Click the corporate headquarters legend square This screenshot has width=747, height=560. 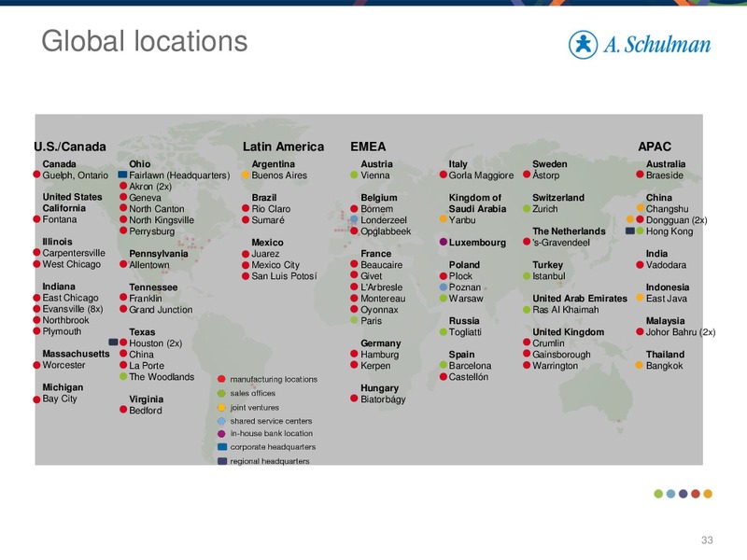(x=222, y=447)
